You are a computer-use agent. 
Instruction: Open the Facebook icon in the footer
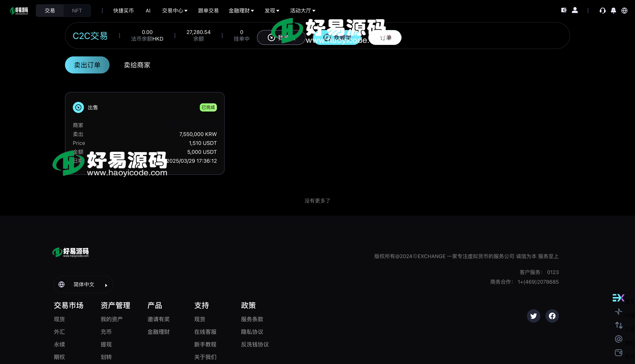point(552,316)
